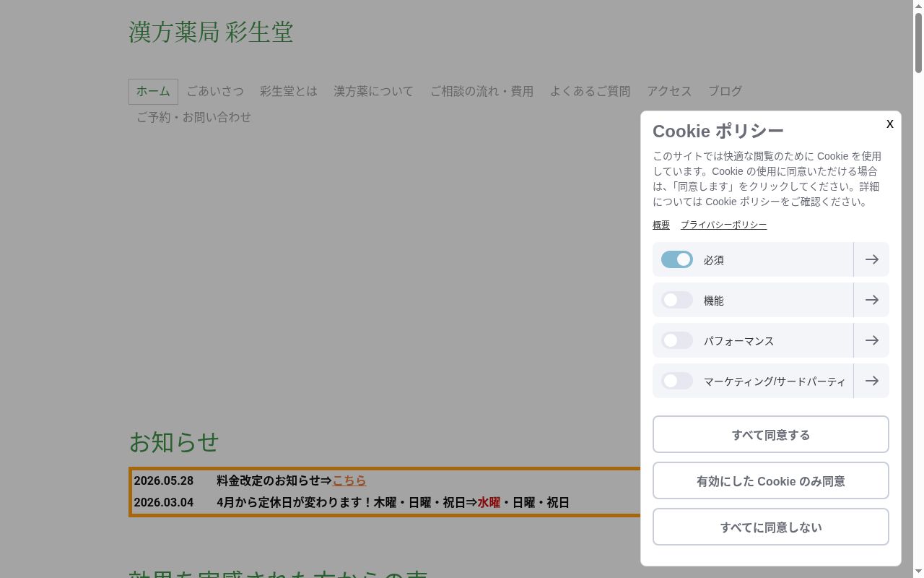Click the すべて同意する button
924x578 pixels.
771,434
